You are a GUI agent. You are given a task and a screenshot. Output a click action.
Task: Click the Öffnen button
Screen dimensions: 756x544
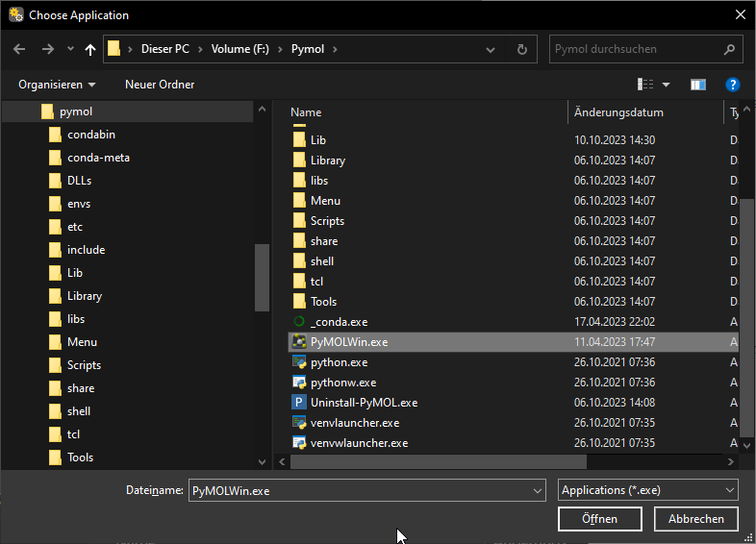tap(600, 519)
